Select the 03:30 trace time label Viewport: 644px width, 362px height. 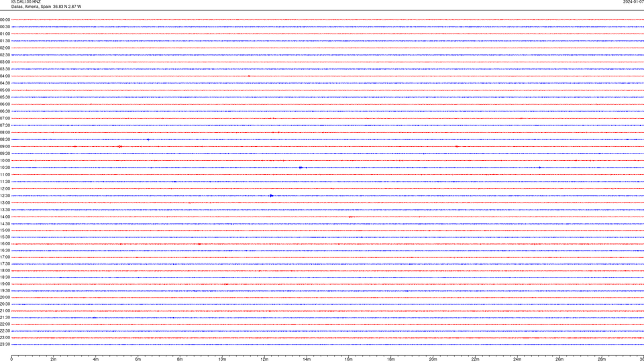pos(5,69)
